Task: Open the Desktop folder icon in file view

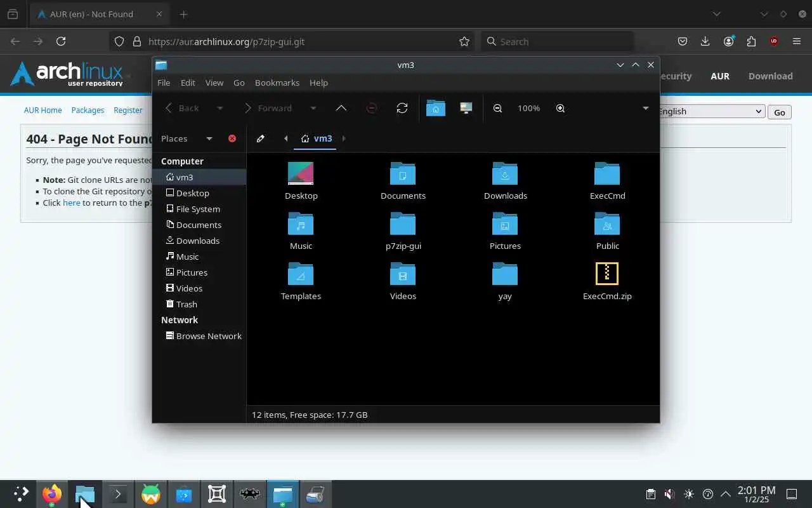Action: (301, 173)
